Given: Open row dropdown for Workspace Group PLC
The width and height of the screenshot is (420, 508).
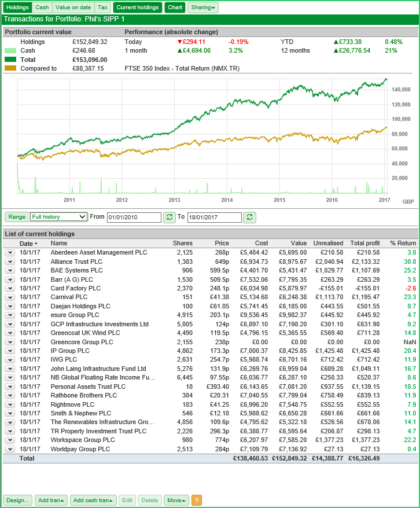Looking at the screenshot, I should pos(10,440).
